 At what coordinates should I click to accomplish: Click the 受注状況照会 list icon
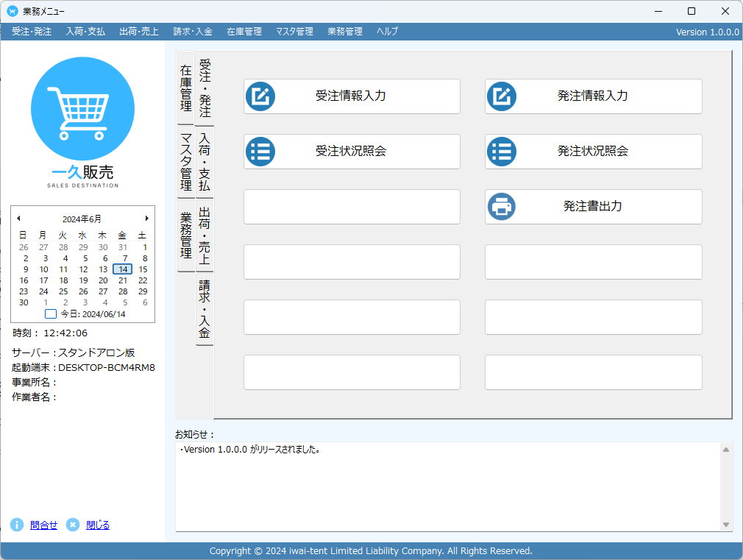coord(260,152)
